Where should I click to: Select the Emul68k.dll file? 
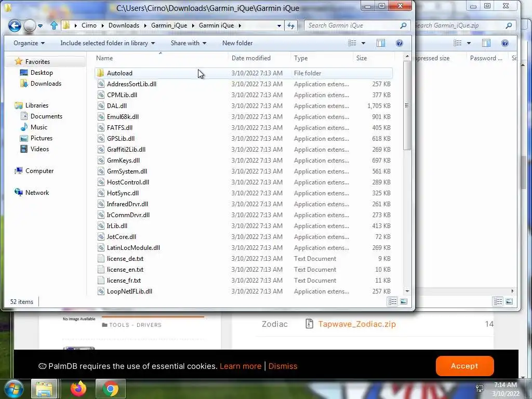[x=244, y=117]
